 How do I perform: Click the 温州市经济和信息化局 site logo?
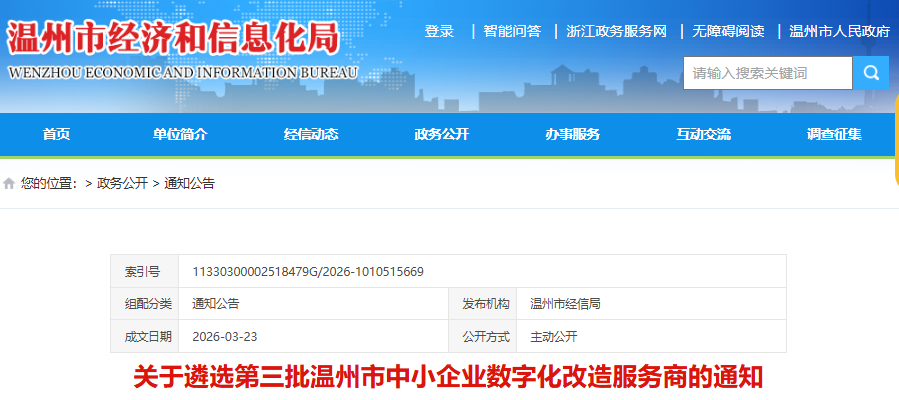(172, 40)
